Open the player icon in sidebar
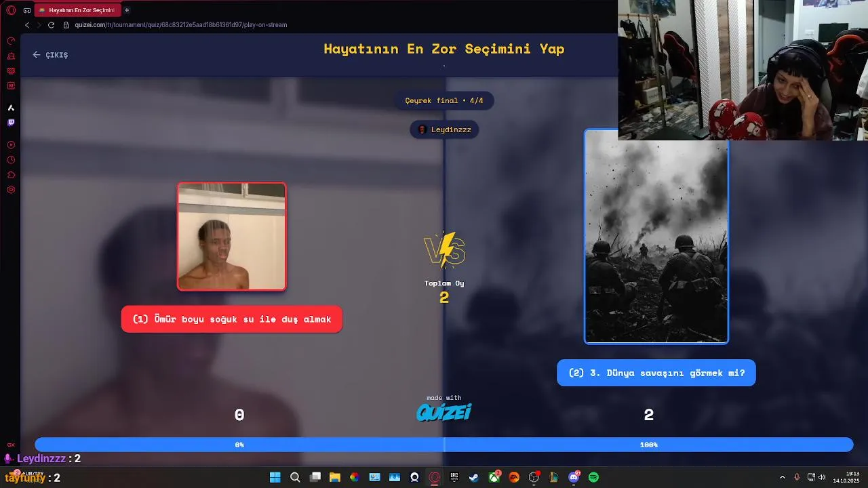Image resolution: width=868 pixels, height=488 pixels. coord(11,145)
